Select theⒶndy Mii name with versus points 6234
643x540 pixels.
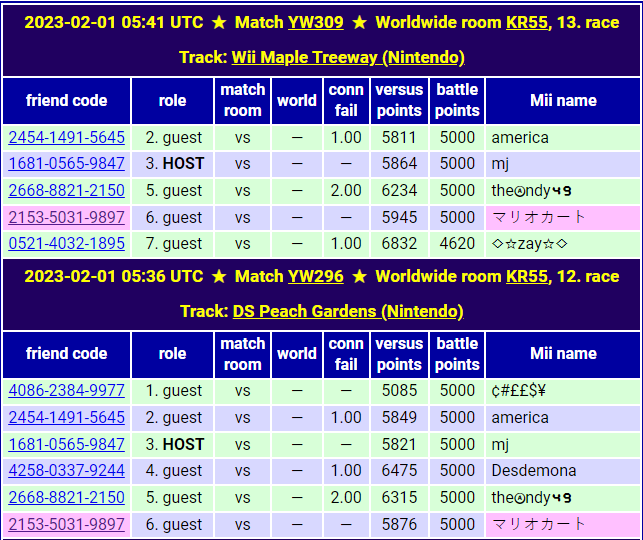pos(531,190)
